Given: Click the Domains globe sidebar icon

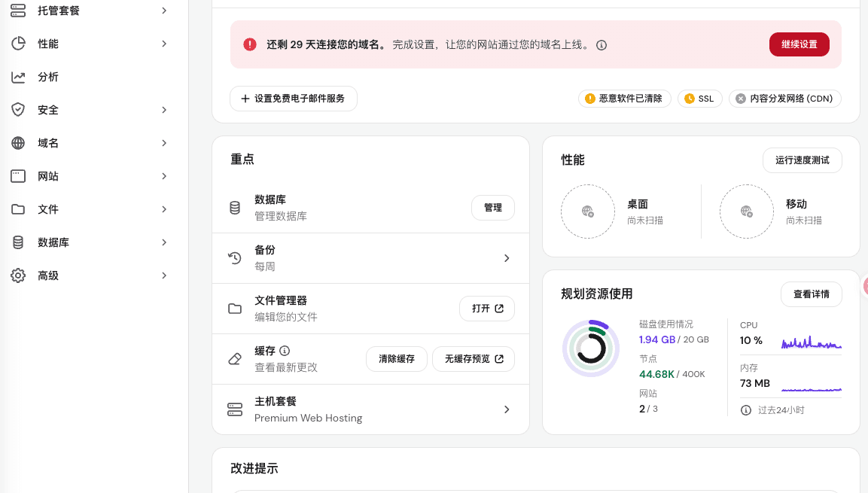Looking at the screenshot, I should pyautogui.click(x=18, y=143).
